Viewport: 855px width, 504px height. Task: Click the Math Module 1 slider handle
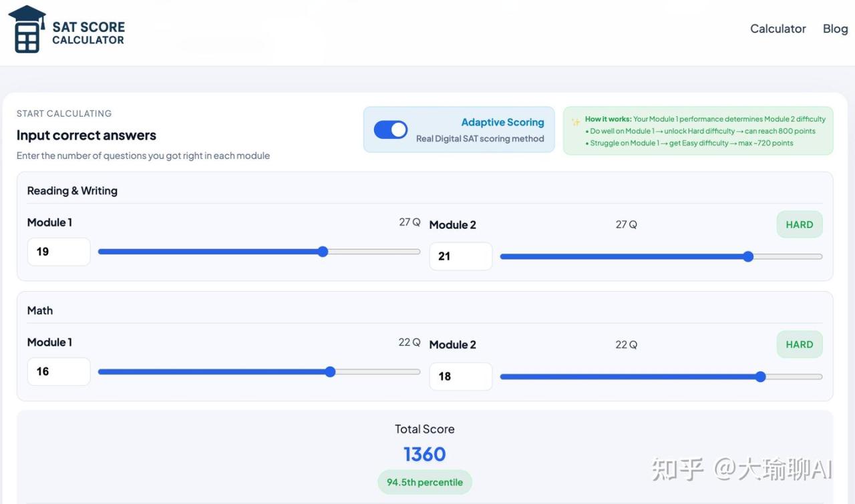pos(330,372)
